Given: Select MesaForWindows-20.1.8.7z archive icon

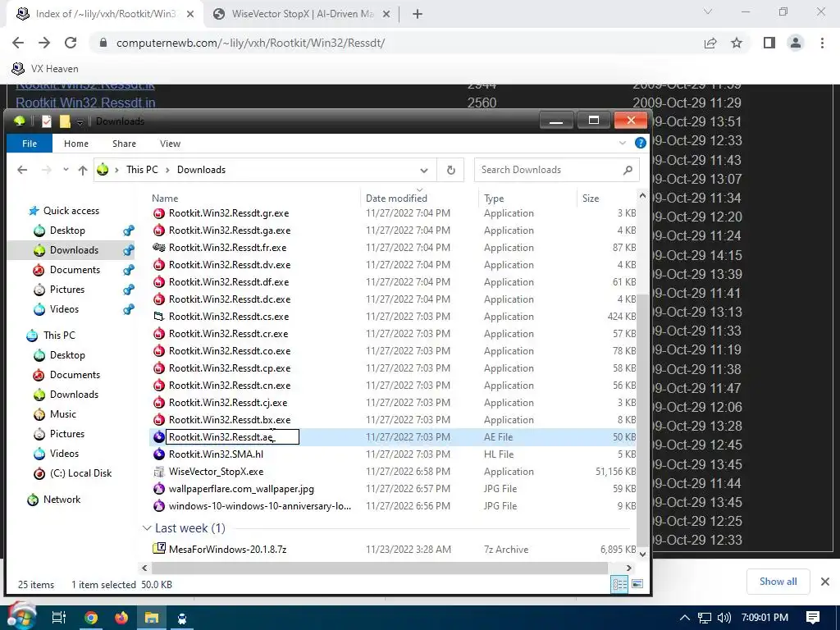Looking at the screenshot, I should tap(159, 549).
